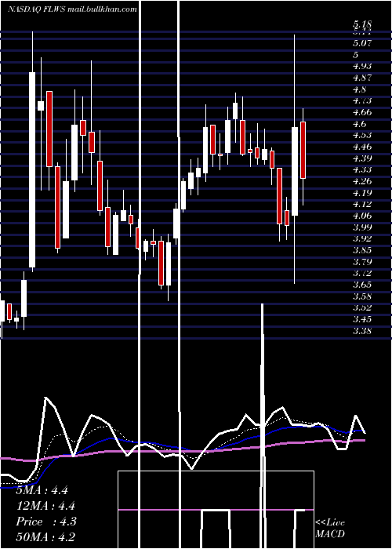Select the 5.07 price axis label
392x549 pixels.
(x=362, y=43)
